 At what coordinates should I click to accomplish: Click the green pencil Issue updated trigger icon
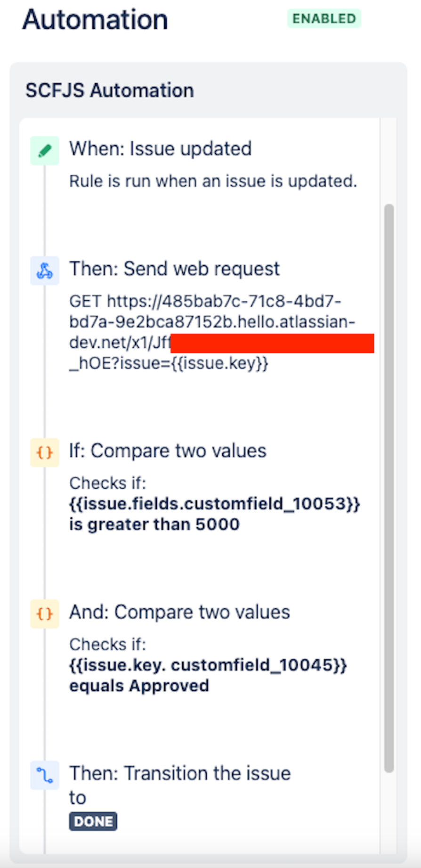[x=45, y=151]
